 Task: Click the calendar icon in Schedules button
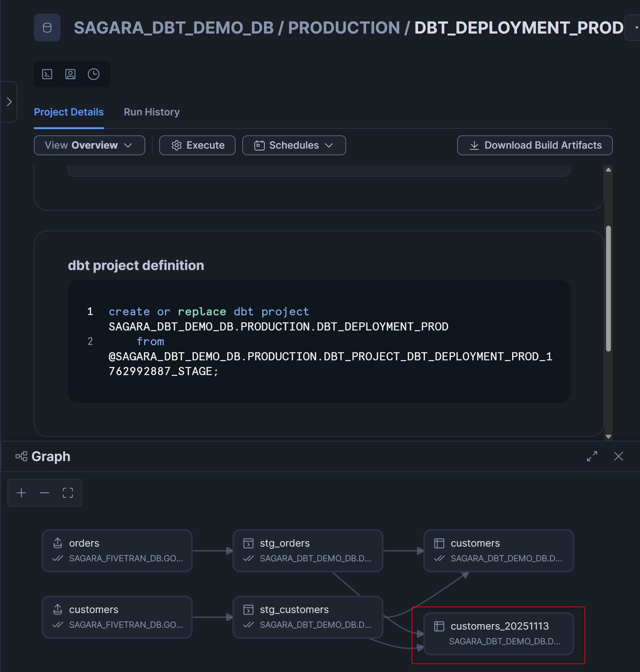[x=260, y=145]
